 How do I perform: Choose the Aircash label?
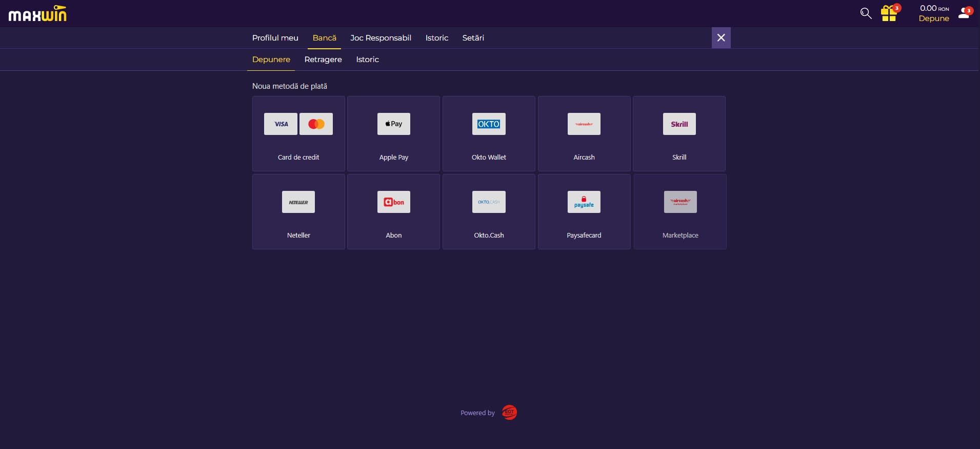(x=584, y=157)
